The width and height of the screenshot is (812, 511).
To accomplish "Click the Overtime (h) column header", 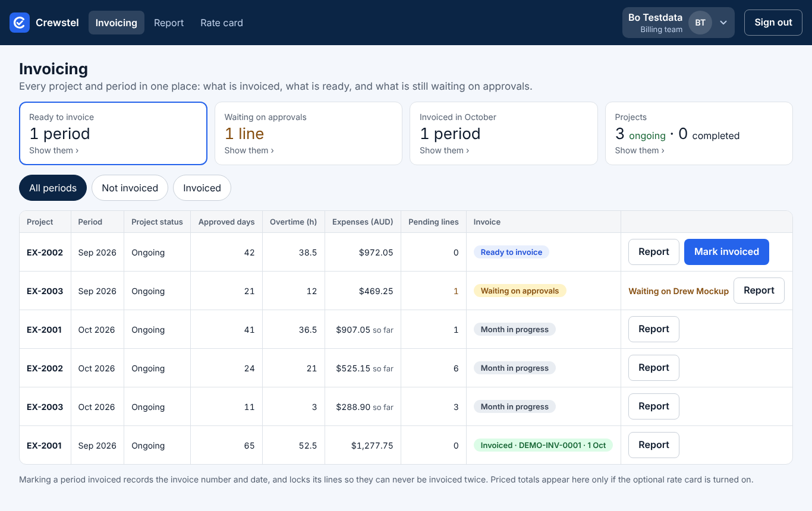I will click(x=294, y=222).
